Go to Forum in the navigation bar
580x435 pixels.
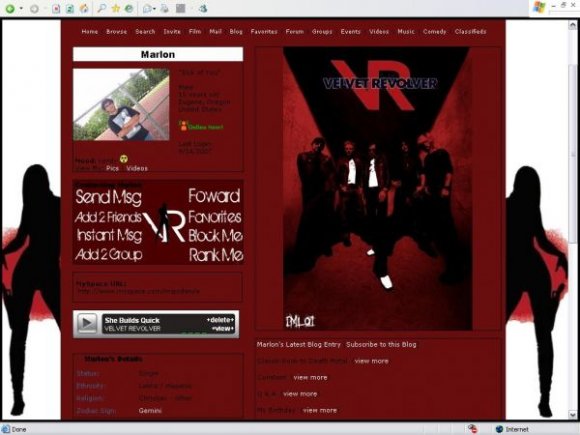295,31
